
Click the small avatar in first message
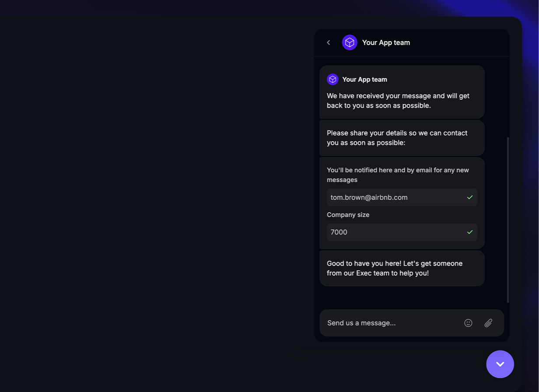pos(332,79)
